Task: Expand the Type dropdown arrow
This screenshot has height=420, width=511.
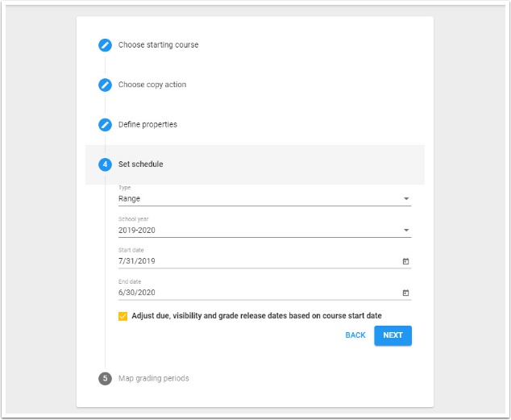Action: [x=405, y=198]
